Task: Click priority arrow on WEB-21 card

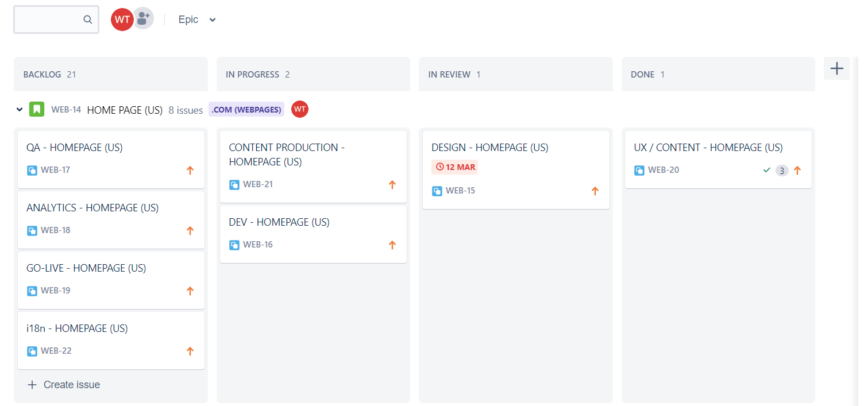Action: [392, 184]
